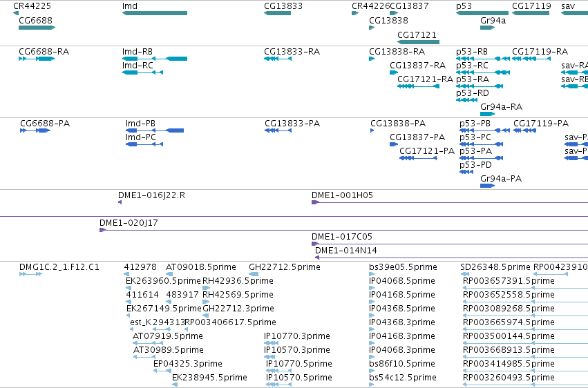Select the CG13833-RA transcript
The image size is (588, 388).
tap(278, 59)
